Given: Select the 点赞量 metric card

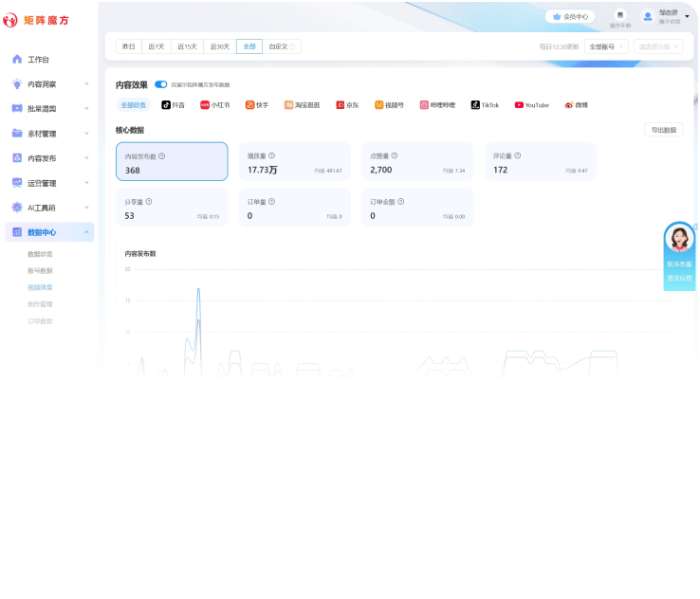Looking at the screenshot, I should pyautogui.click(x=416, y=162).
